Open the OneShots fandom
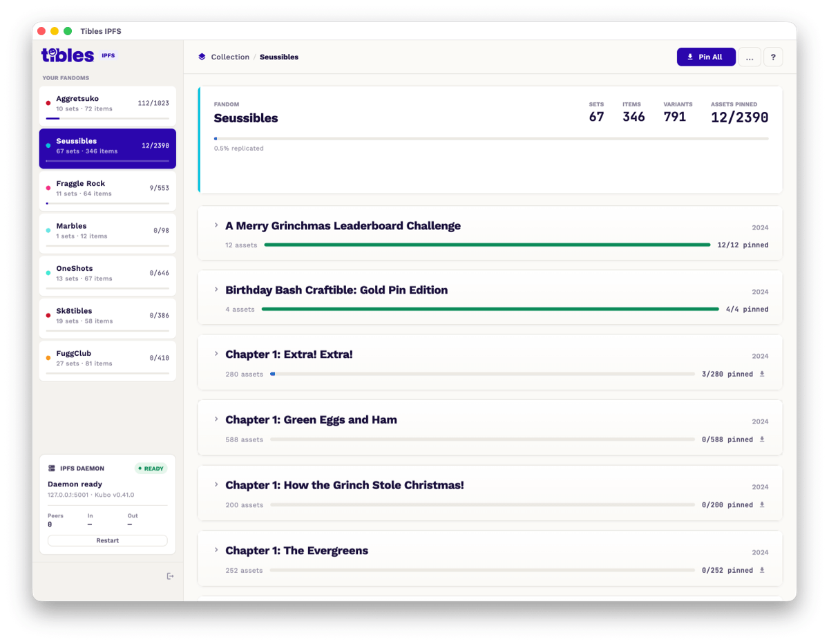 (108, 276)
